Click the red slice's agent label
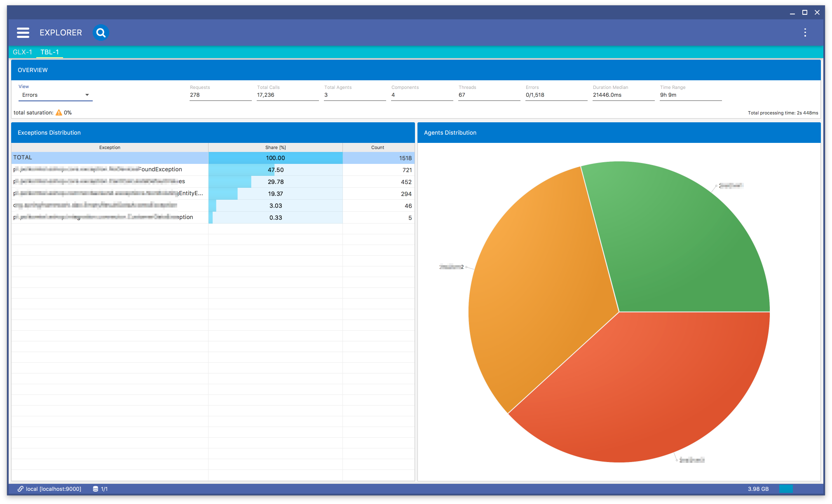 pos(692,460)
